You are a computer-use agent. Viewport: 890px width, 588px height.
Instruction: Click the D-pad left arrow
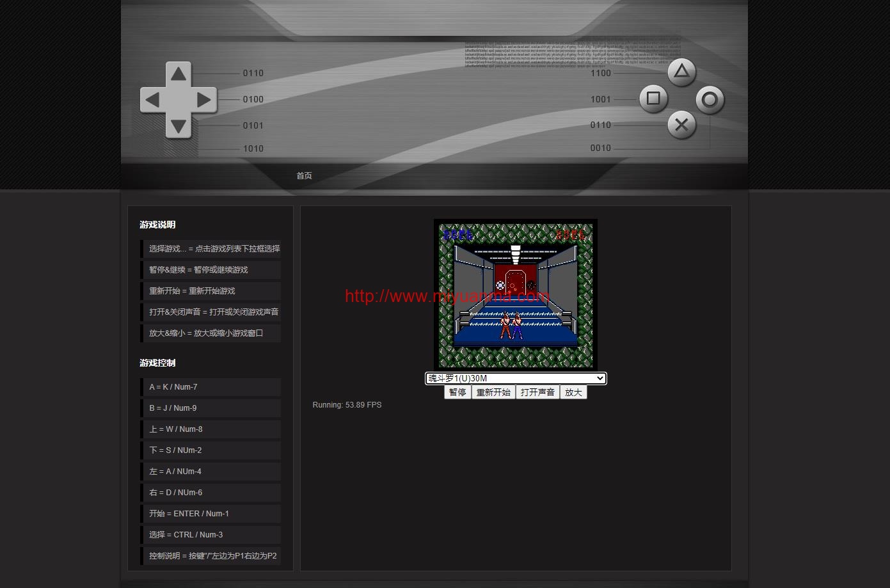click(152, 100)
